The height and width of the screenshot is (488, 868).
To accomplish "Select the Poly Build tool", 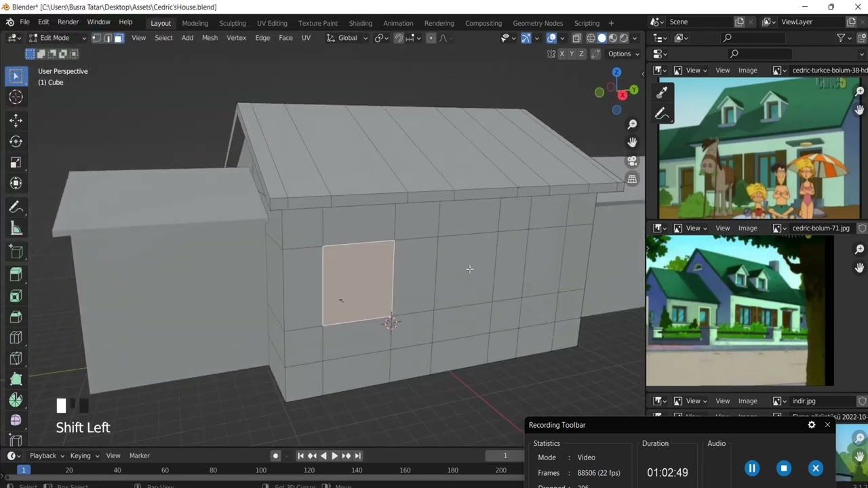I will [x=16, y=380].
